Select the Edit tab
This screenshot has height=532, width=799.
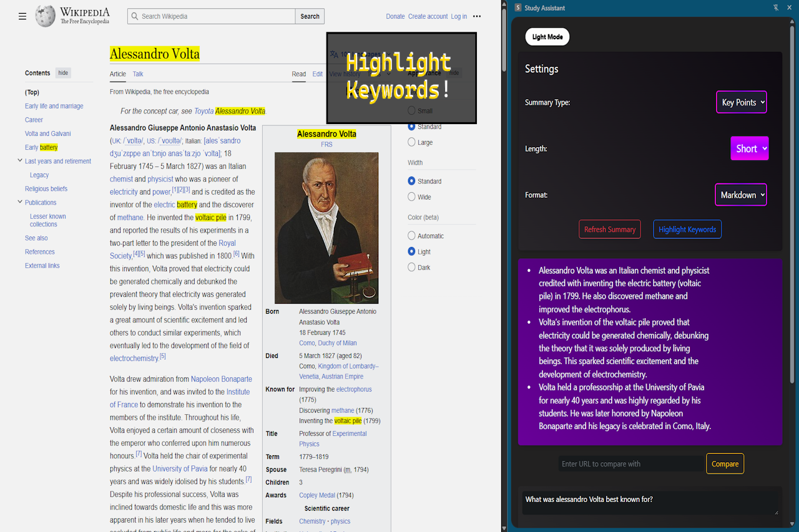tap(318, 74)
